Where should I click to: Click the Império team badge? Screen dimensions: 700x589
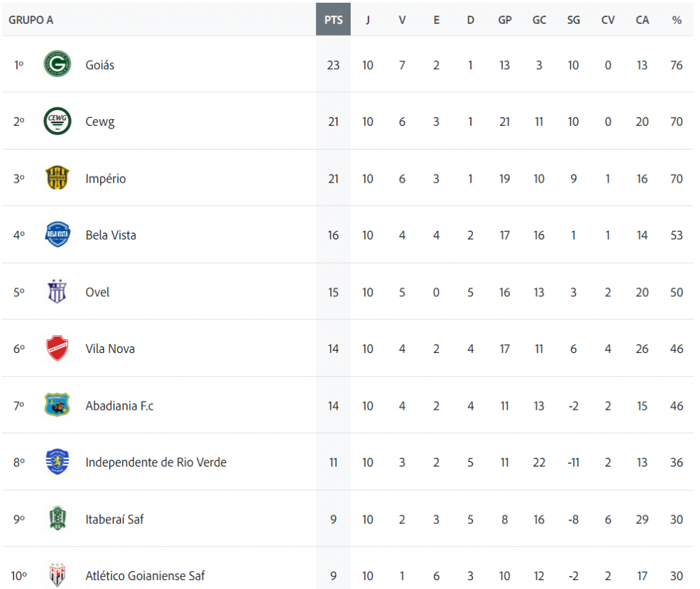click(57, 179)
